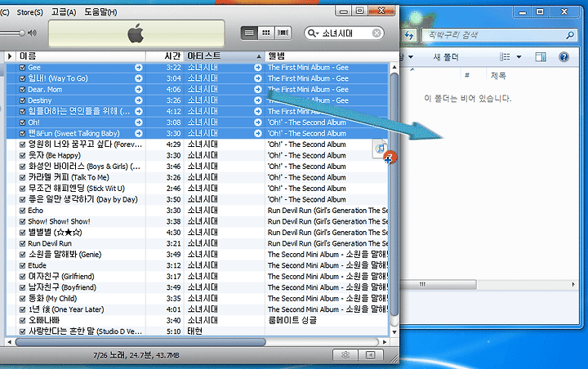Click the artist arrow link in the Destiny row
Viewport: 588px width, 369px height.
point(257,100)
